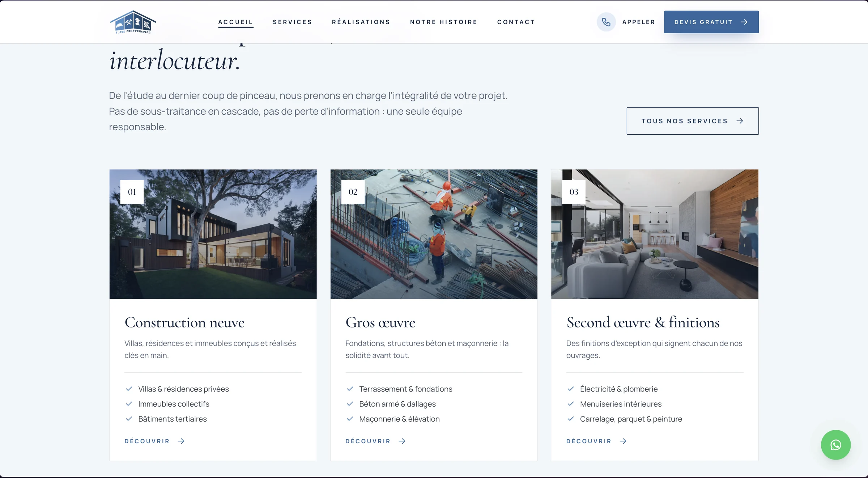Click arrow beside Découvrir in Construction neuve

(181, 441)
